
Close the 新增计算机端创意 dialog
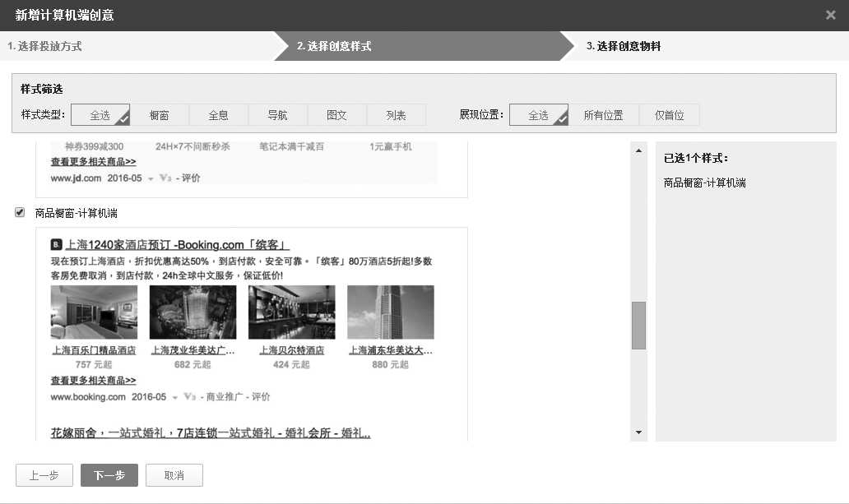point(831,15)
